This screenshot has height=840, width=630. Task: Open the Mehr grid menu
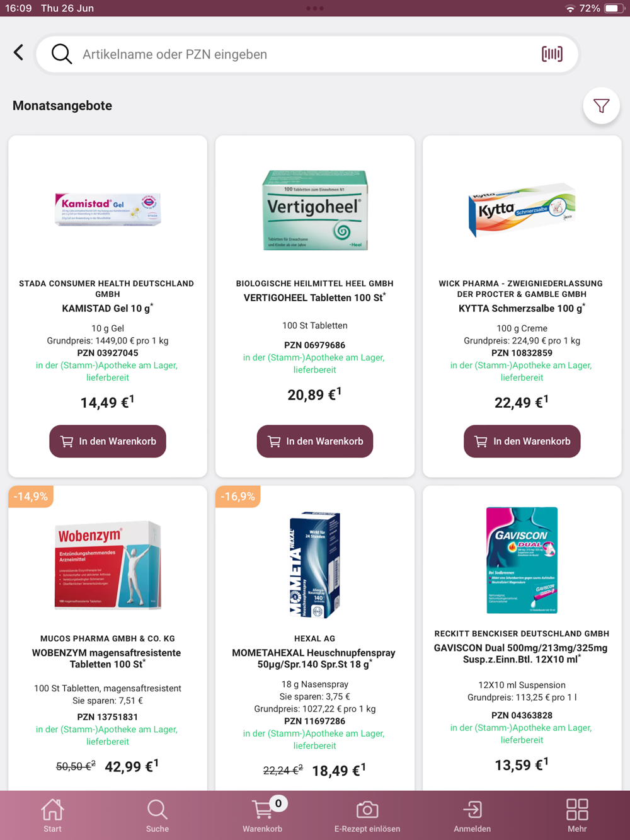[577, 815]
